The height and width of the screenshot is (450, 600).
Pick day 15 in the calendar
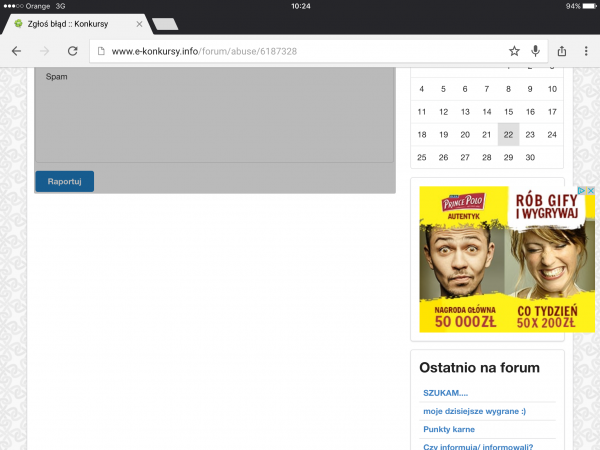pos(508,112)
